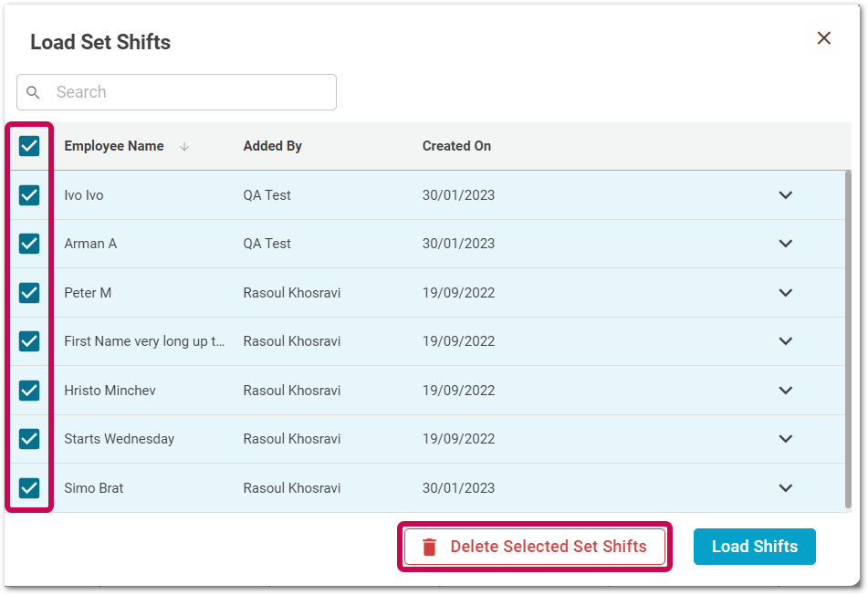Image resolution: width=868 pixels, height=595 pixels.
Task: Click the Load Shifts button
Action: pos(754,547)
